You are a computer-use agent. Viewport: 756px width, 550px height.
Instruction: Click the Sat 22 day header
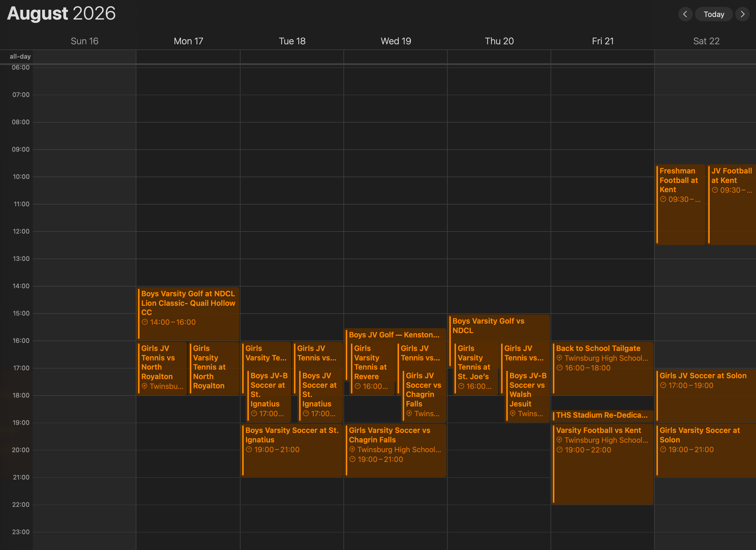[x=706, y=41]
